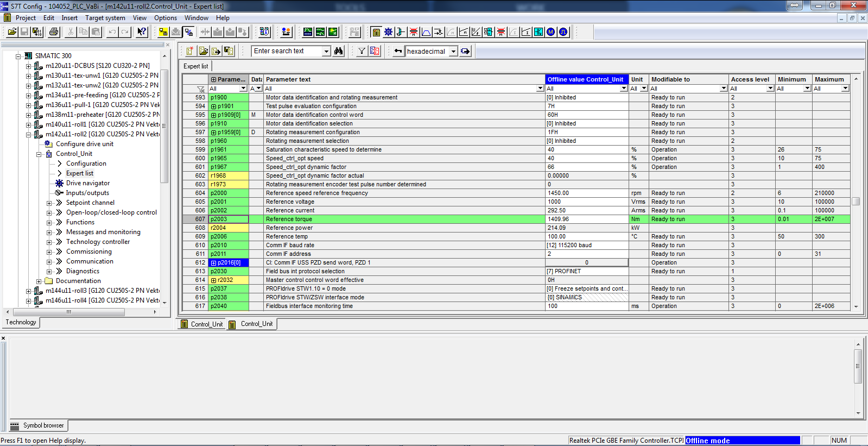Click the blue Drive navigator gear icon in toolbar

click(x=388, y=32)
